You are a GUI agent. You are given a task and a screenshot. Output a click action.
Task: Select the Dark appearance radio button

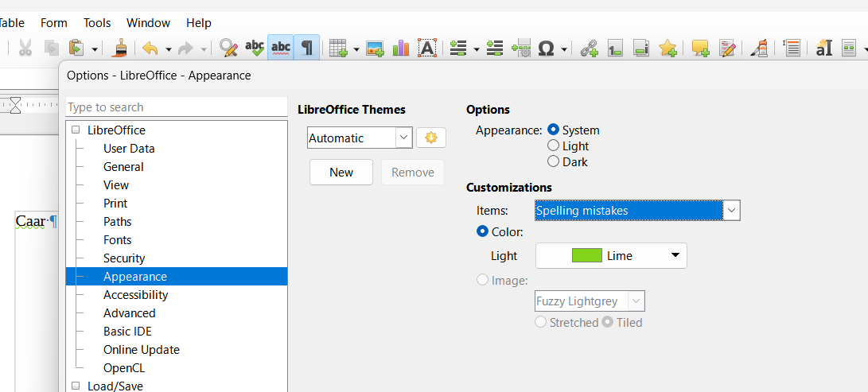(554, 162)
